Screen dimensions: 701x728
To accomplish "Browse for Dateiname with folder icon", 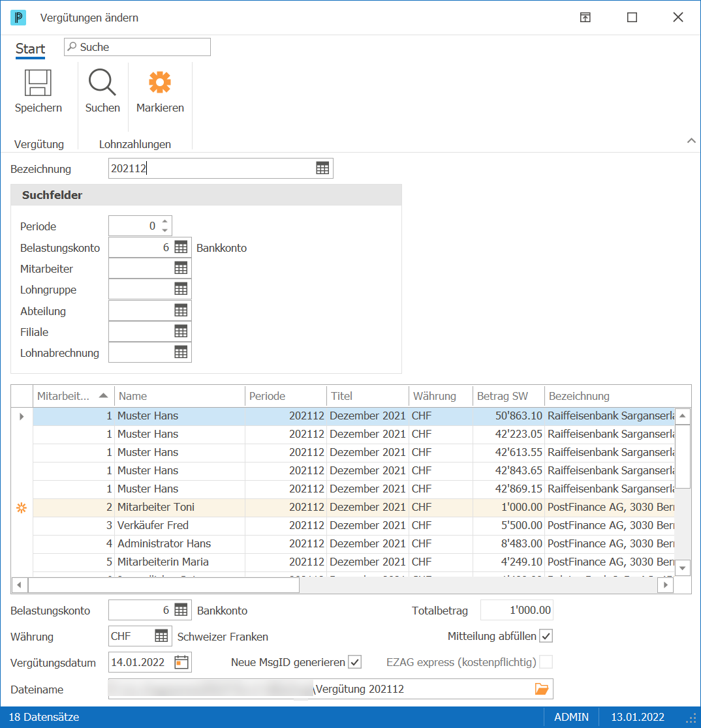I will 542,689.
